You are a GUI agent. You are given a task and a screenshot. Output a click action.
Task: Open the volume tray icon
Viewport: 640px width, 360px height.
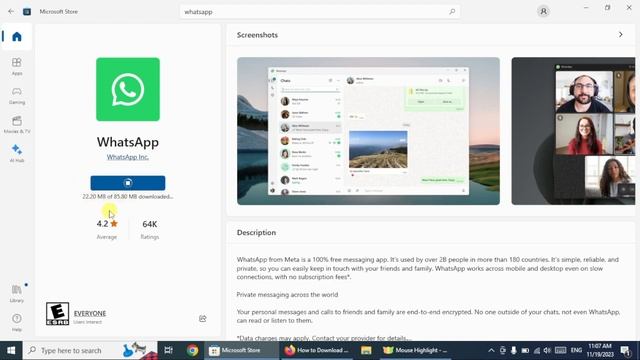pyautogui.click(x=547, y=350)
